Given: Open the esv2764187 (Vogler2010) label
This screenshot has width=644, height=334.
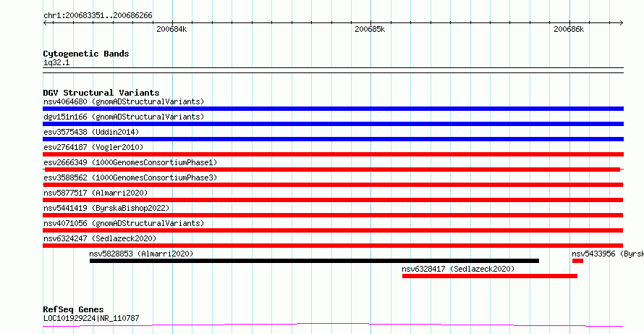Looking at the screenshot, I should (x=93, y=147).
